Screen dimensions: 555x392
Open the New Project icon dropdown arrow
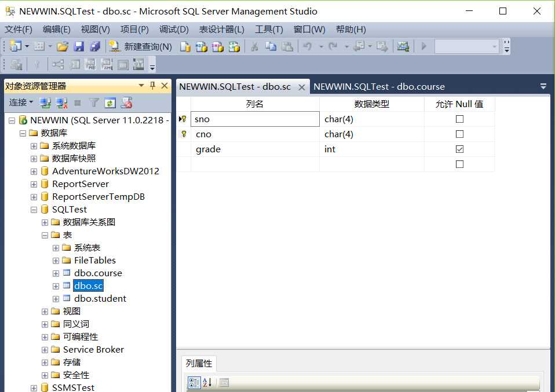point(27,46)
